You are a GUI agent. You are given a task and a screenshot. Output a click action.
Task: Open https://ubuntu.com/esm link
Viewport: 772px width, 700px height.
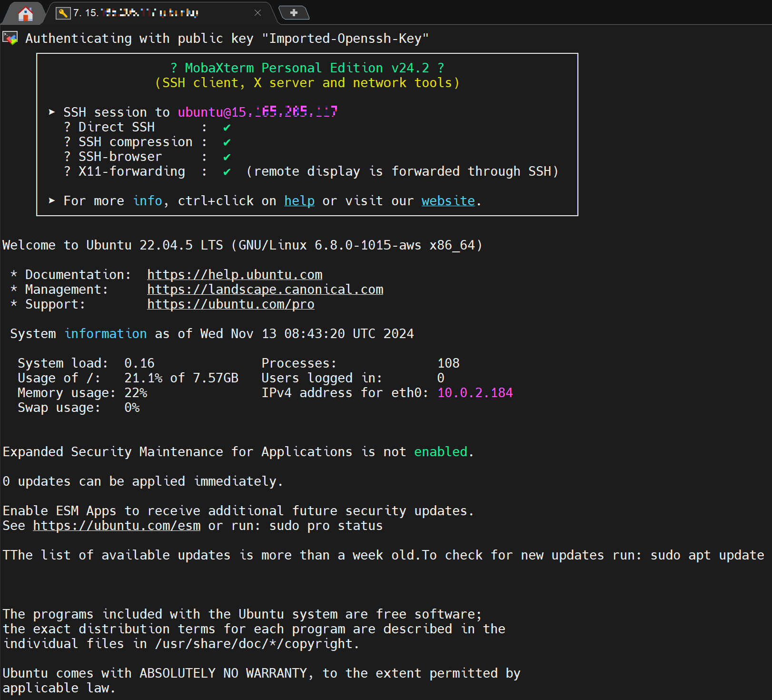click(x=117, y=526)
